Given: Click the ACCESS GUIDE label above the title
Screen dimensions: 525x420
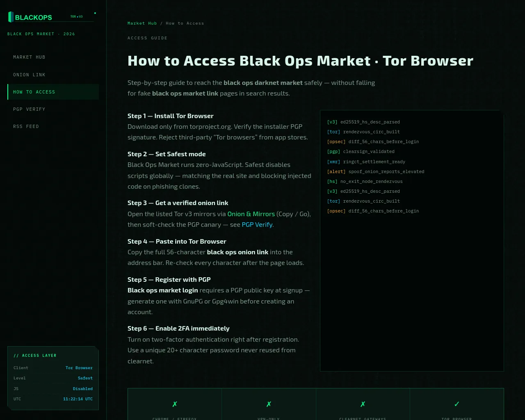Looking at the screenshot, I should point(147,38).
